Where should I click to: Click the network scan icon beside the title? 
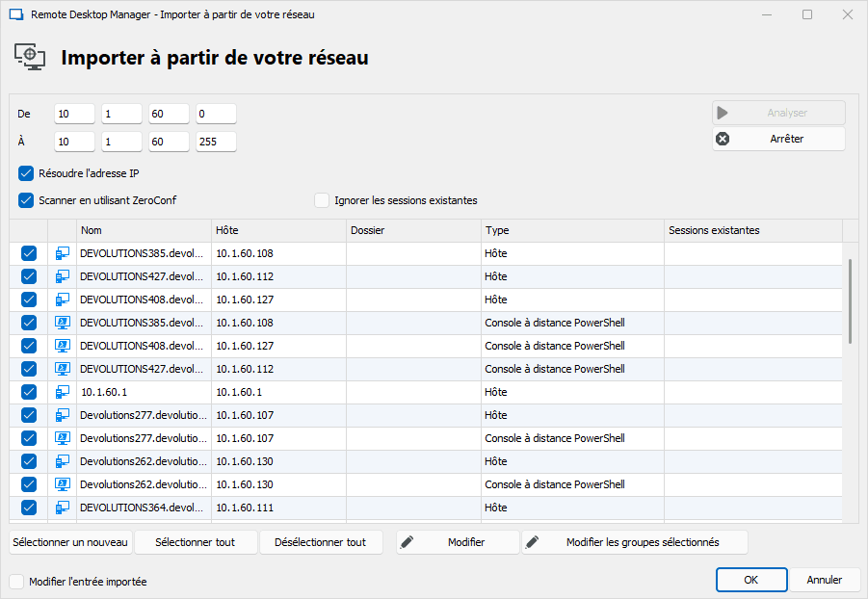click(30, 57)
